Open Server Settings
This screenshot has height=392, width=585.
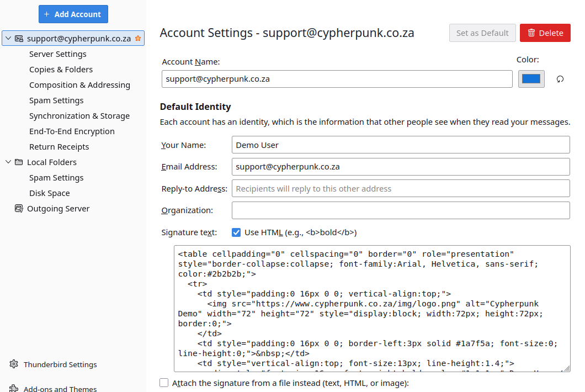tap(58, 54)
